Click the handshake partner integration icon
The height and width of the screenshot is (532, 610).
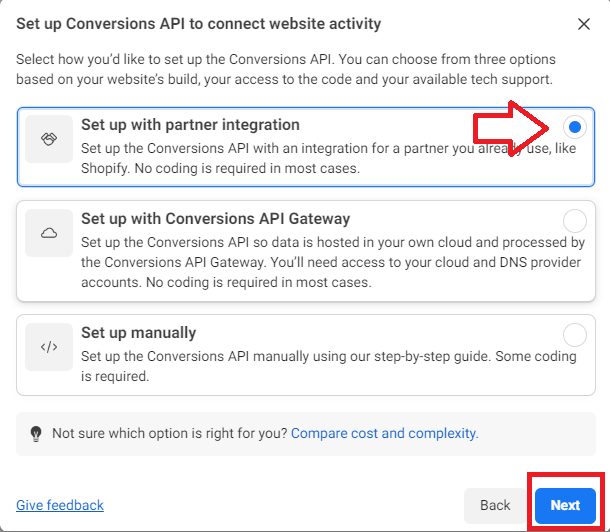49,139
